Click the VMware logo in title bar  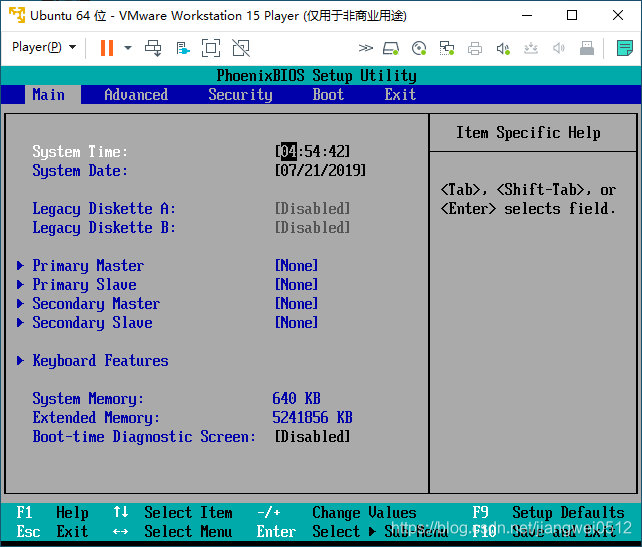coord(17,15)
